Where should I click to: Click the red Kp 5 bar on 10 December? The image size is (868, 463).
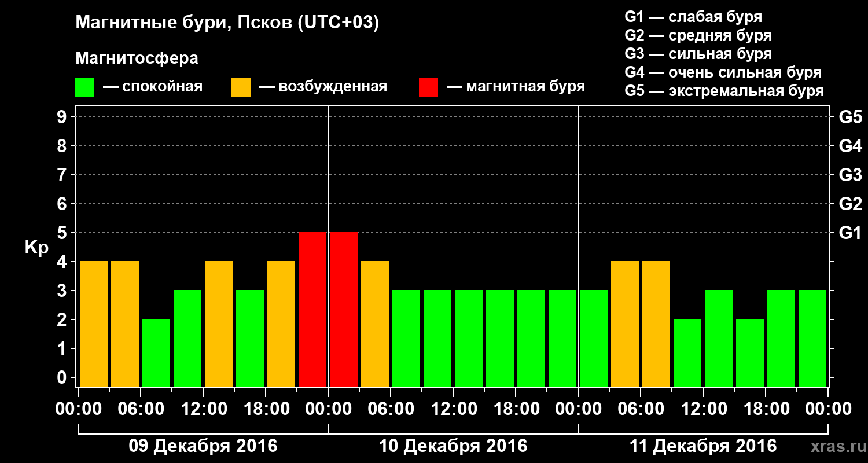pyautogui.click(x=344, y=310)
